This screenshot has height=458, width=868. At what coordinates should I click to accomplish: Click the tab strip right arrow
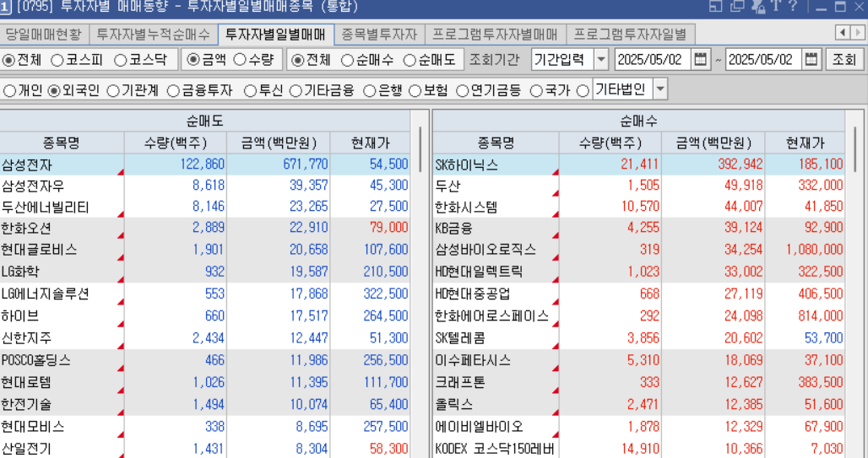(x=858, y=33)
